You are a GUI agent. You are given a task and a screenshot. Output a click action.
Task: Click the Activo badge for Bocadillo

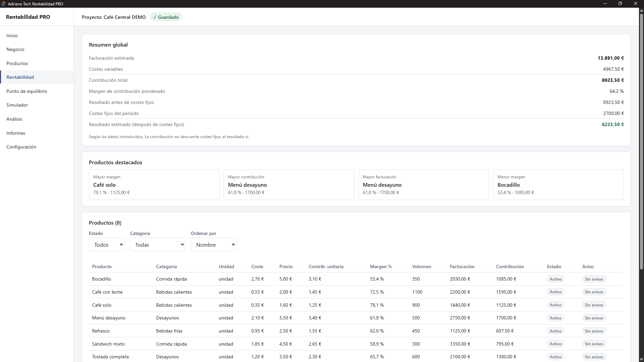(x=555, y=279)
